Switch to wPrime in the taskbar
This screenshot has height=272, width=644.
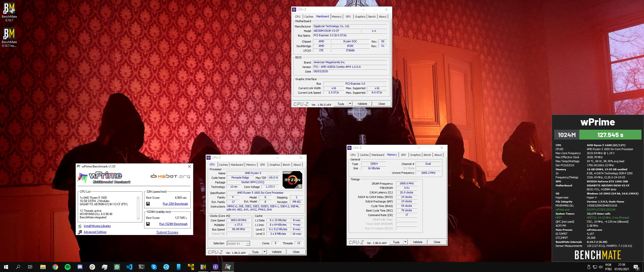pyautogui.click(x=228, y=267)
